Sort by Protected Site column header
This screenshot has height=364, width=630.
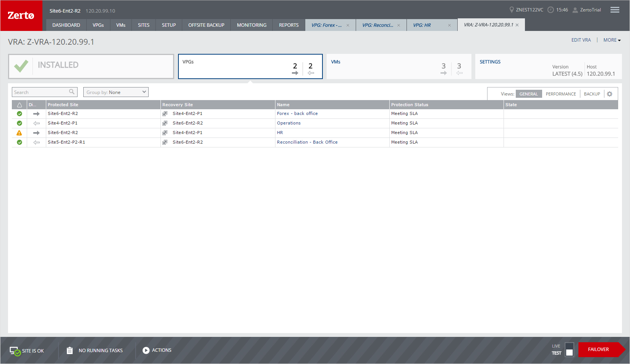pyautogui.click(x=103, y=105)
